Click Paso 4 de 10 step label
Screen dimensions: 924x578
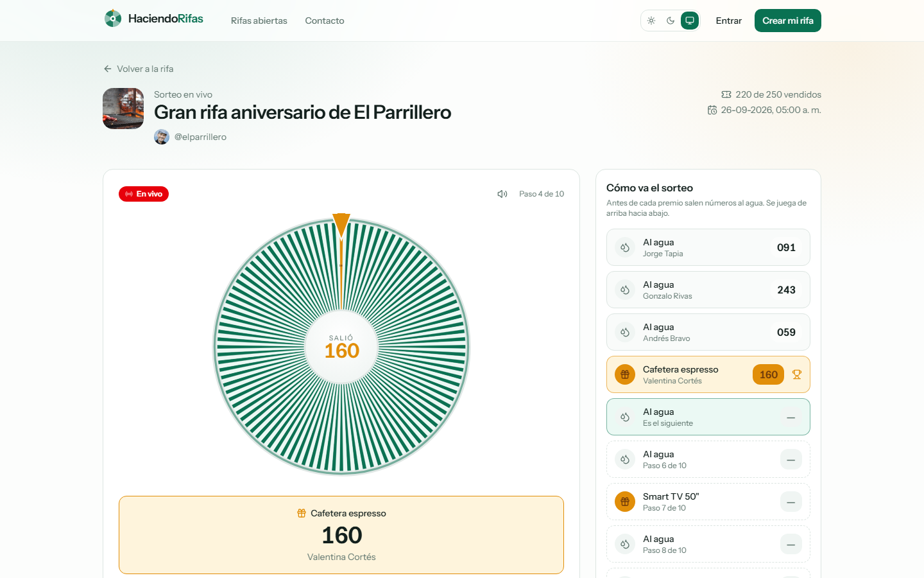(x=542, y=194)
